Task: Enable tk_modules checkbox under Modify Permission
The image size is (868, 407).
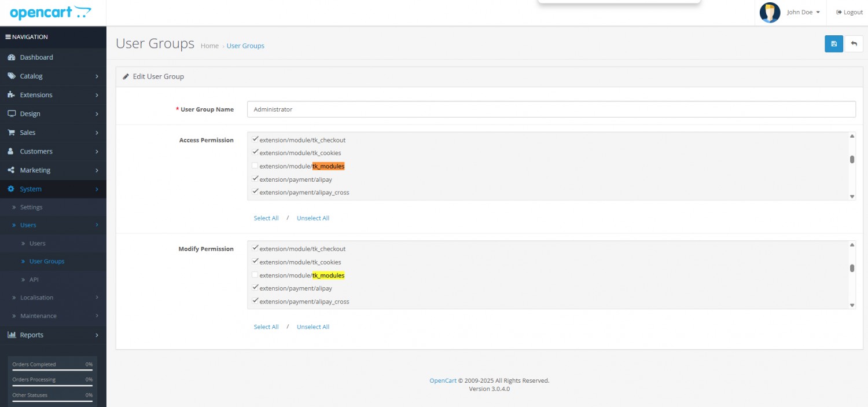Action: tap(255, 275)
